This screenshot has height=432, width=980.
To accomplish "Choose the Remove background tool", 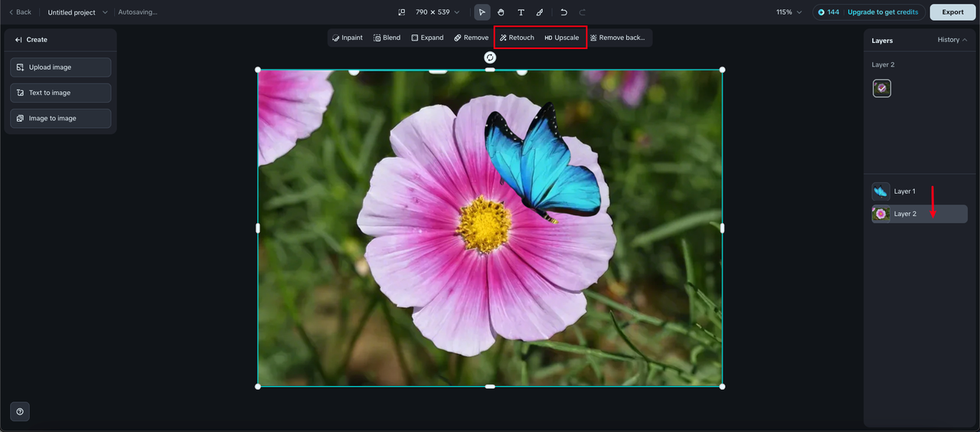I will tap(617, 38).
